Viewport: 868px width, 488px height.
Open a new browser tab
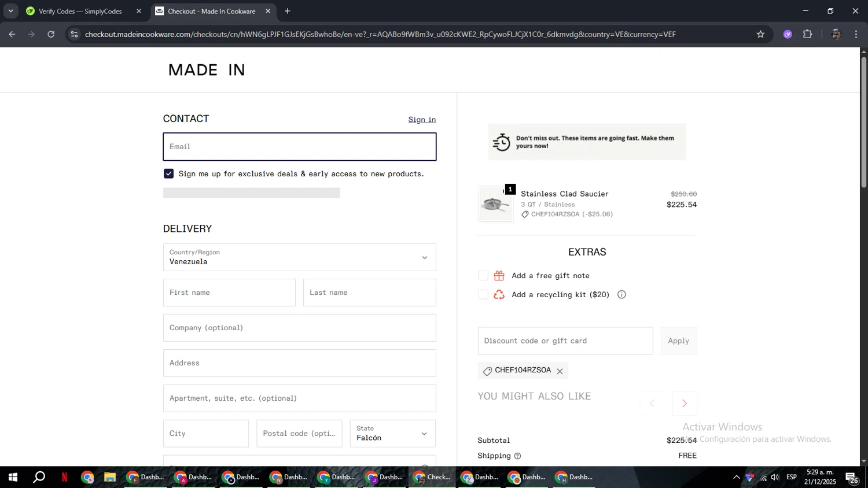(288, 11)
